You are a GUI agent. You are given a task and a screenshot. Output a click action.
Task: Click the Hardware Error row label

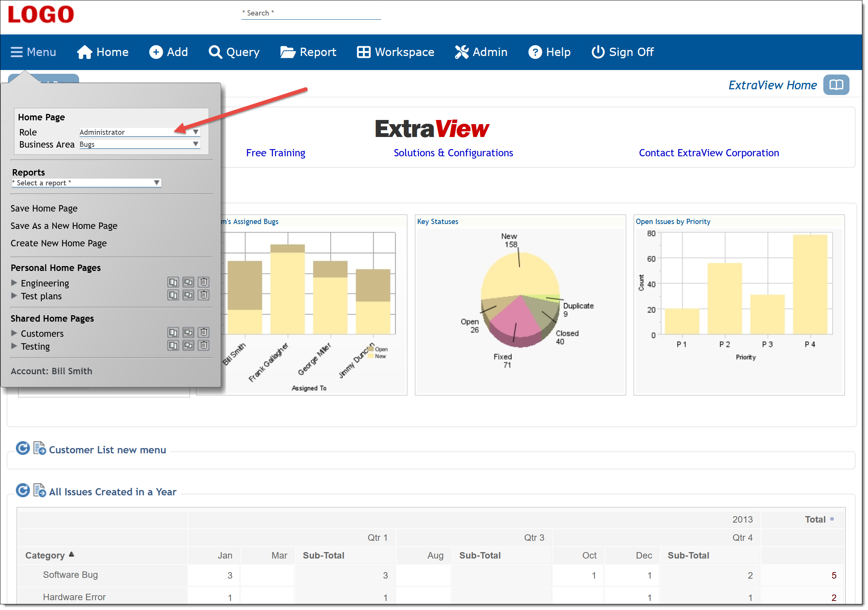tap(74, 597)
